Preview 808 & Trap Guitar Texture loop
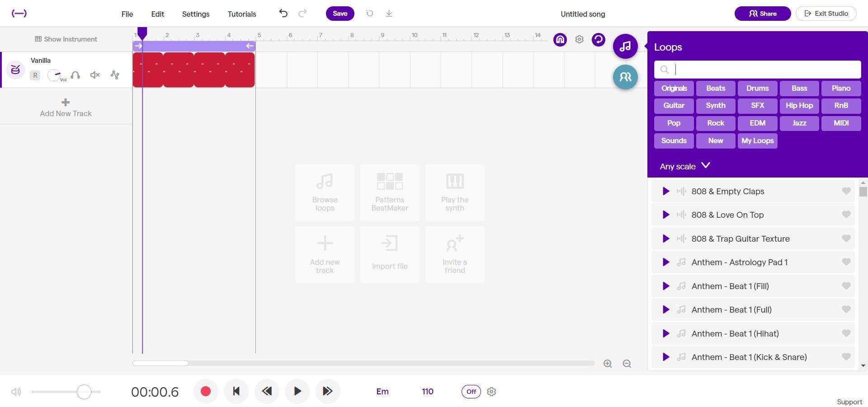Image resolution: width=868 pixels, height=407 pixels. tap(665, 239)
